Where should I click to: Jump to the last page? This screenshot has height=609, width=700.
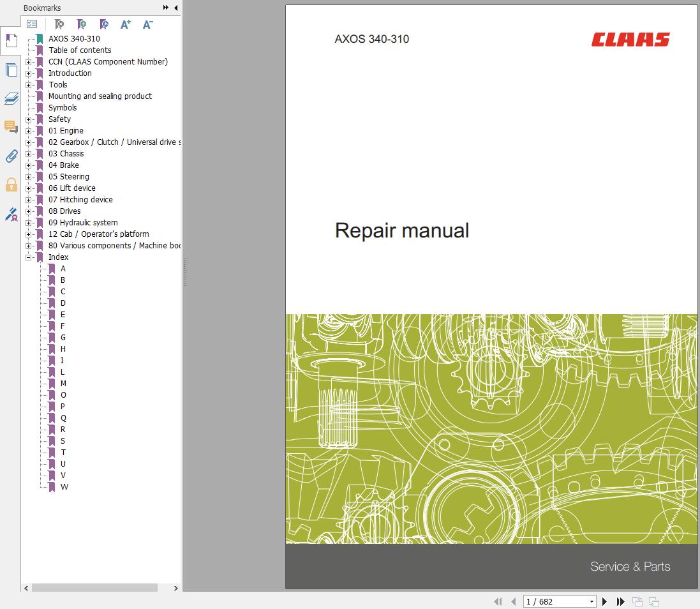620,601
